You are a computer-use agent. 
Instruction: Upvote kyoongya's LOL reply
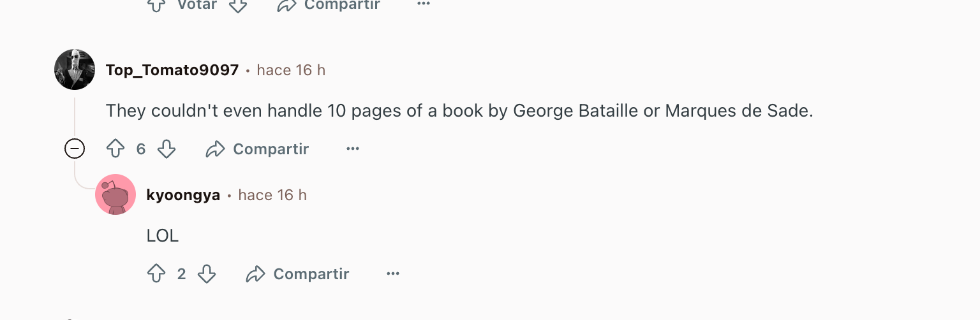(x=156, y=274)
